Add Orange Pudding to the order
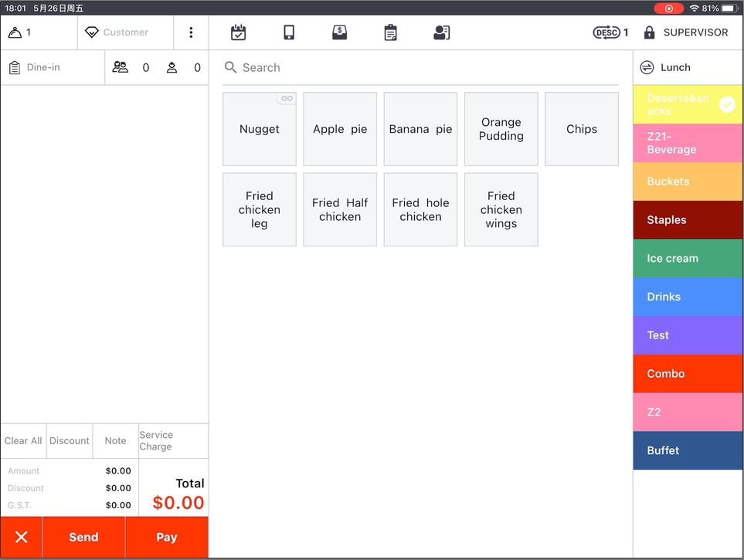 501,129
